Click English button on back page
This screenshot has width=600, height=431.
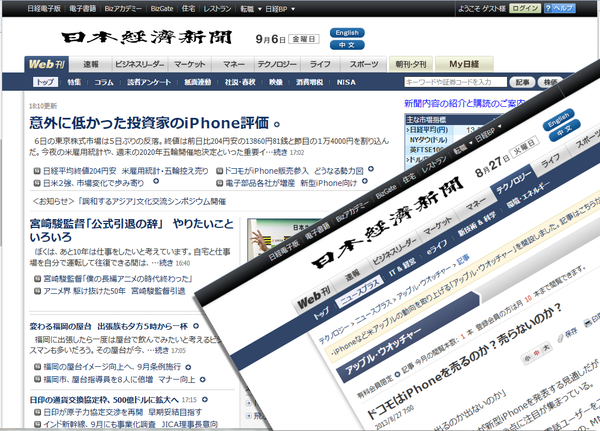[x=347, y=33]
